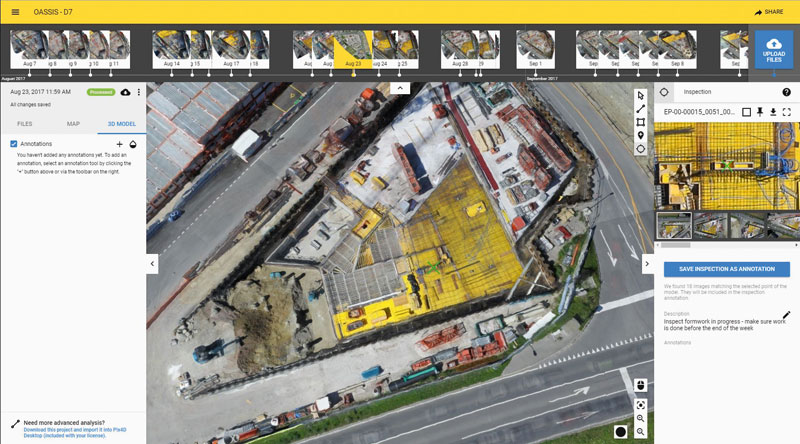
Task: Open the three-dot dataset options menu
Action: coord(139,92)
